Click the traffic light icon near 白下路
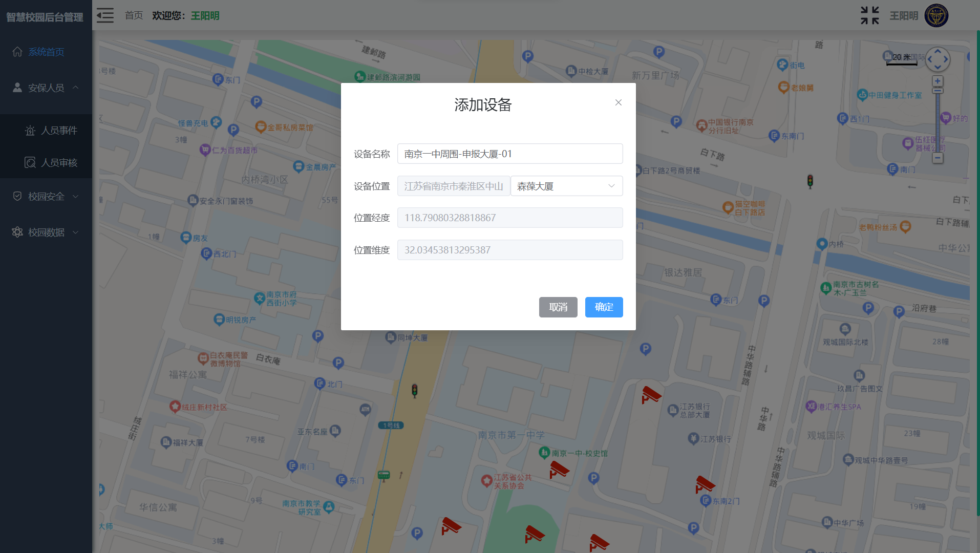 pos(810,181)
